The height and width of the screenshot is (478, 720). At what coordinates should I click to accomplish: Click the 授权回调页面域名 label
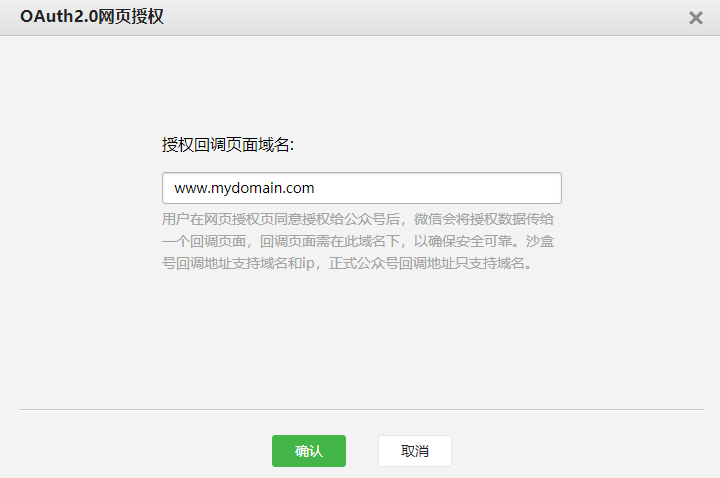tap(228, 145)
